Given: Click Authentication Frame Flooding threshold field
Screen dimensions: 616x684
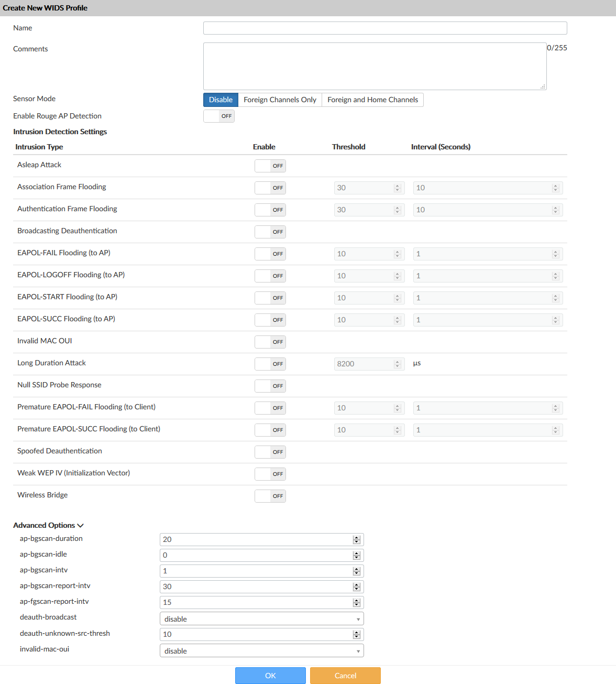Looking at the screenshot, I should (369, 210).
